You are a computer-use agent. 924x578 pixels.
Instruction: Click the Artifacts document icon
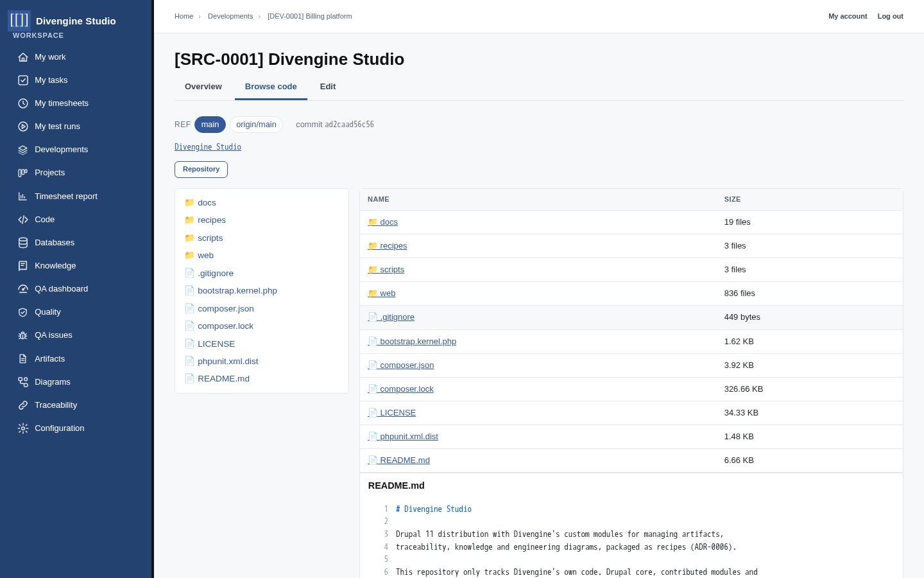(23, 359)
